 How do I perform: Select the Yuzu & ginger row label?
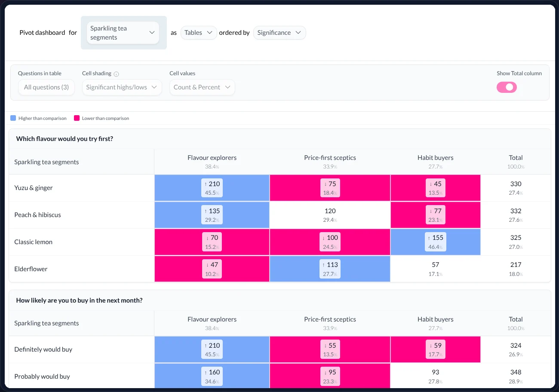[x=34, y=188]
